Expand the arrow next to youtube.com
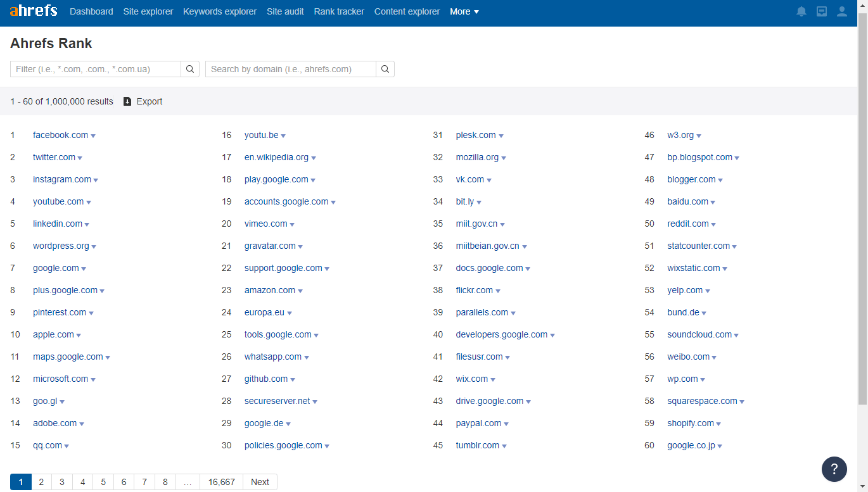The width and height of the screenshot is (868, 492). tap(89, 203)
